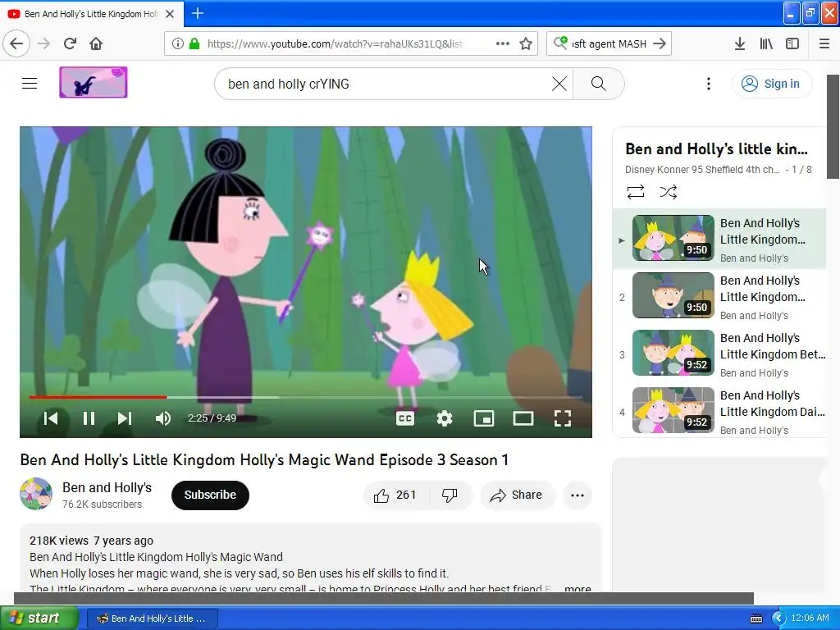The image size is (840, 630).
Task: Toggle loop playlist
Action: [x=636, y=192]
